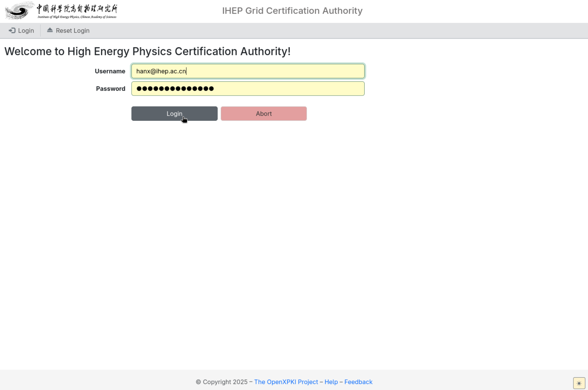This screenshot has height=390, width=588.
Task: Click the Password label
Action: click(111, 89)
